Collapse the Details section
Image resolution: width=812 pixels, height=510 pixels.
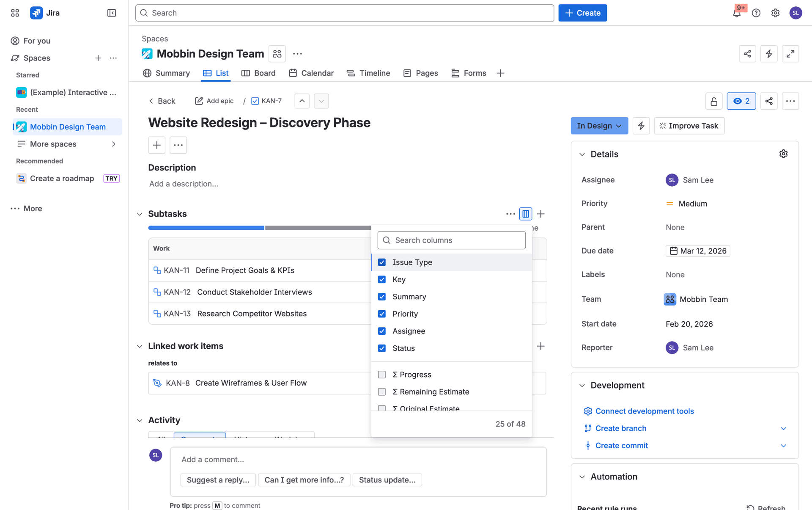(582, 154)
